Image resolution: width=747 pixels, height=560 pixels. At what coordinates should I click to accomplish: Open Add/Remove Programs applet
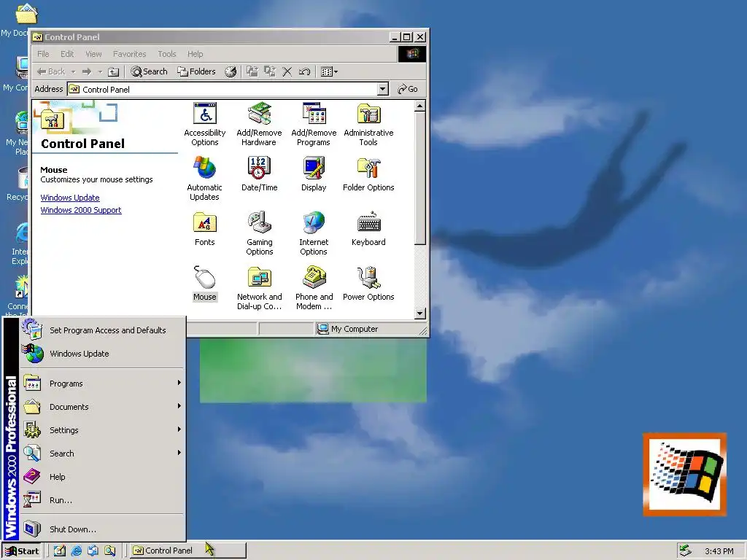tap(314, 124)
